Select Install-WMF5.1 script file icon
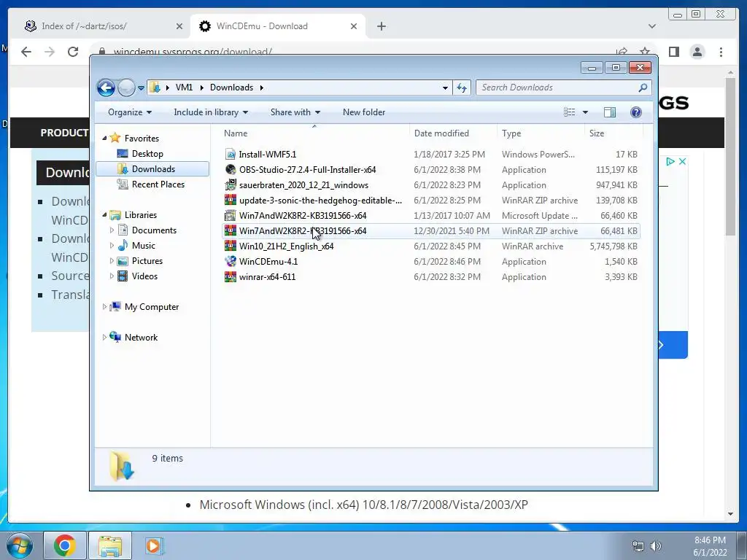Screen dimensions: 747x560 pyautogui.click(x=230, y=155)
